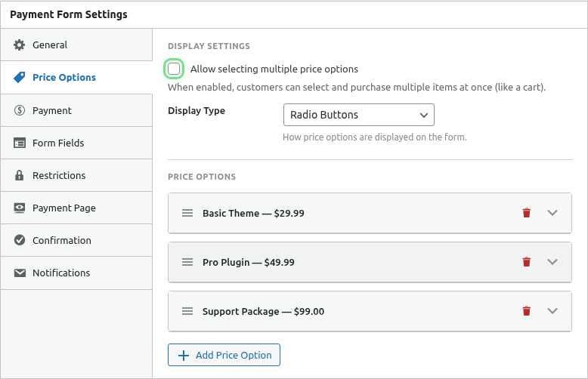Expand the Pro Plugin option chevron
Image resolution: width=588 pixels, height=379 pixels.
coord(552,262)
